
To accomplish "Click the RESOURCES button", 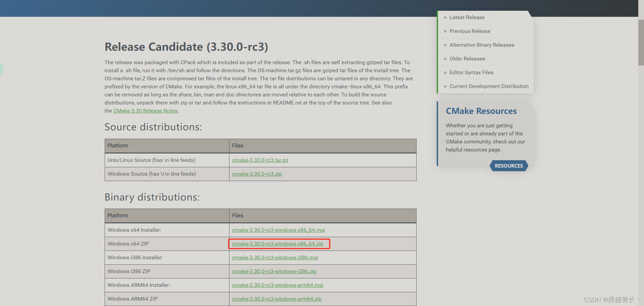I will 509,166.
